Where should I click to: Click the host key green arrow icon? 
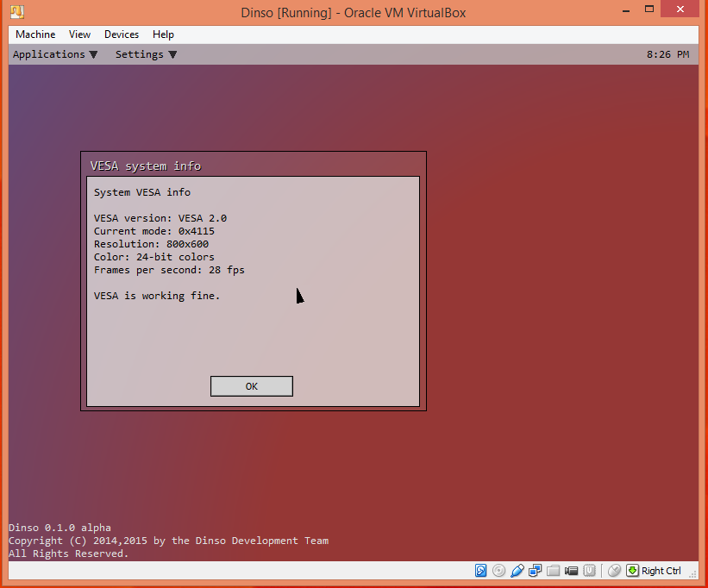point(632,571)
